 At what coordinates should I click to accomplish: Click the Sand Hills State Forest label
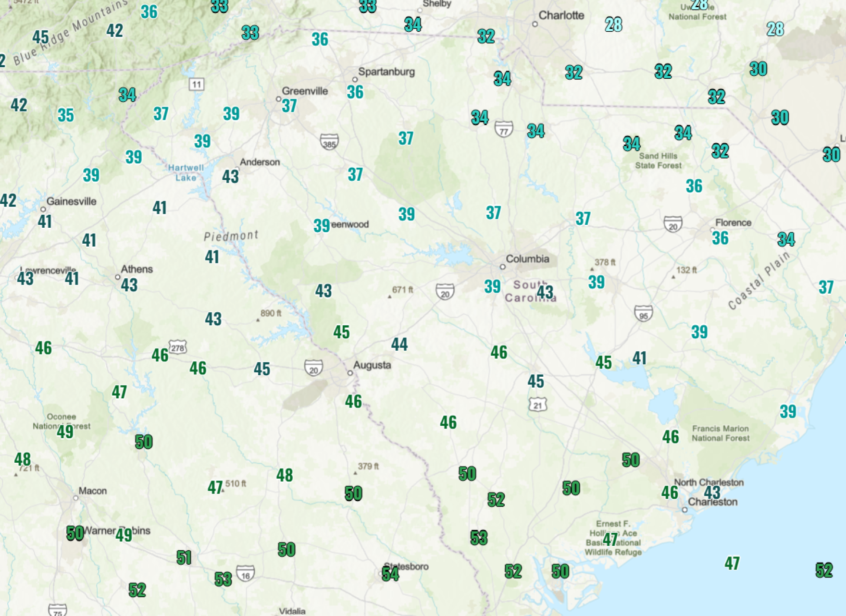(658, 160)
